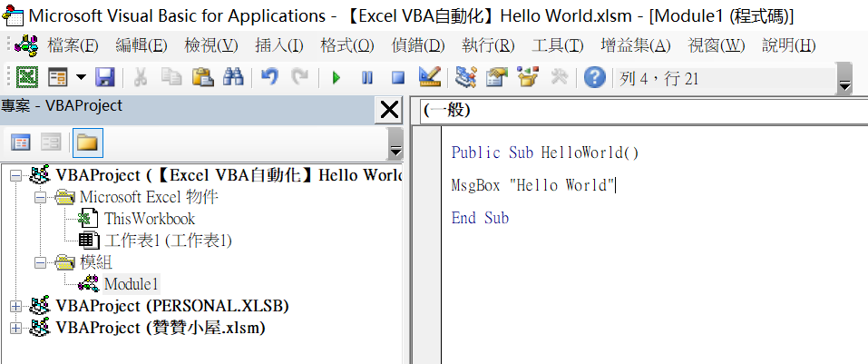Open the 說明(H) menu
The width and height of the screenshot is (868, 364).
tap(789, 45)
